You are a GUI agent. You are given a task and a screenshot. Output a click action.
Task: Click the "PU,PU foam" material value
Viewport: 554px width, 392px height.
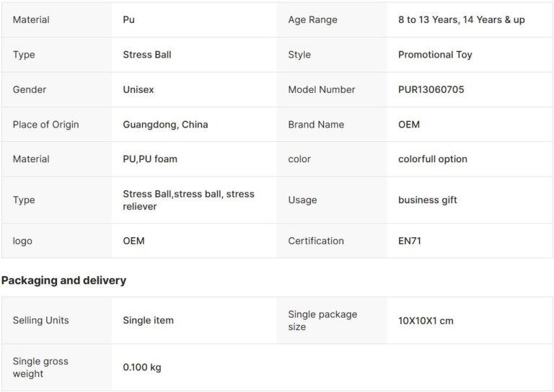(150, 159)
